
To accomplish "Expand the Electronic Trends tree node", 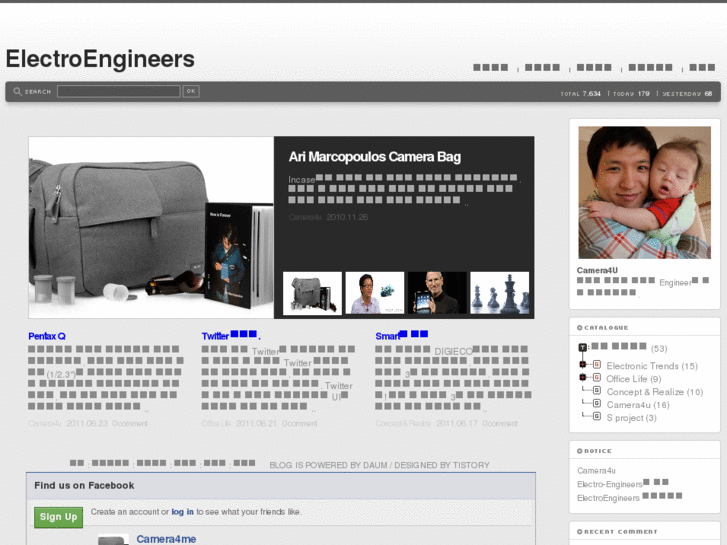I will click(583, 365).
